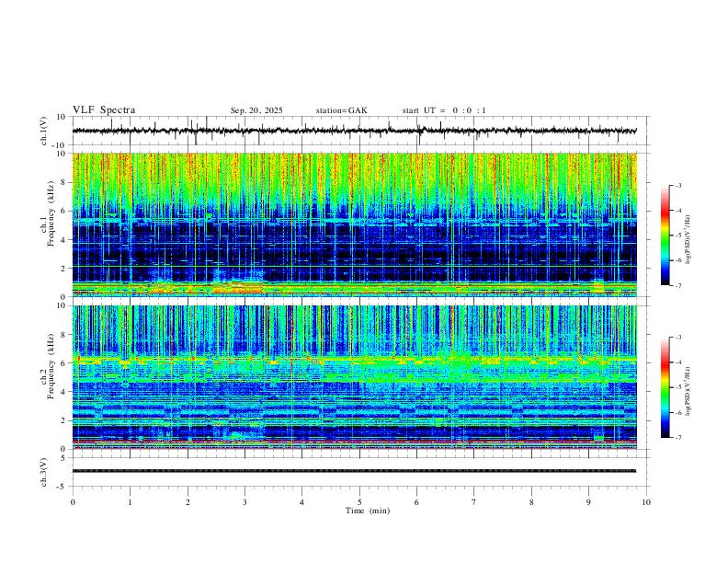728x563 pixels.
Task: Click the "-7" tick on ch.2 colorbar
Action: pos(678,438)
